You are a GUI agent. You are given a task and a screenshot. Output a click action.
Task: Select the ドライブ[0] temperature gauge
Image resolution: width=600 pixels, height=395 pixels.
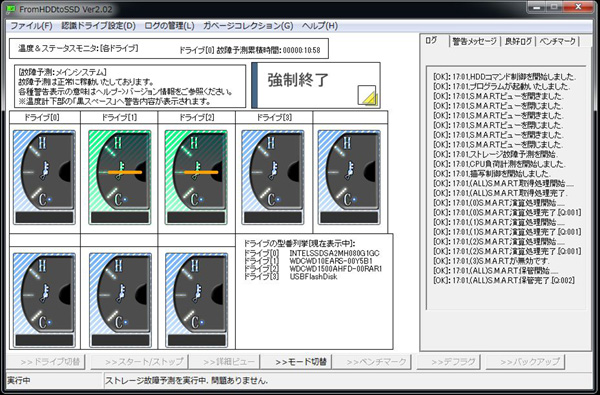(44, 177)
